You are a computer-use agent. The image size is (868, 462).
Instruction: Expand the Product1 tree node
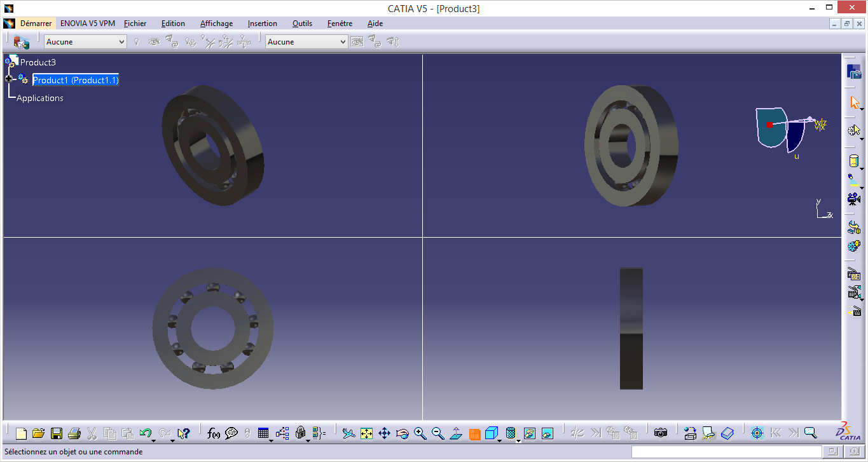tap(9, 79)
